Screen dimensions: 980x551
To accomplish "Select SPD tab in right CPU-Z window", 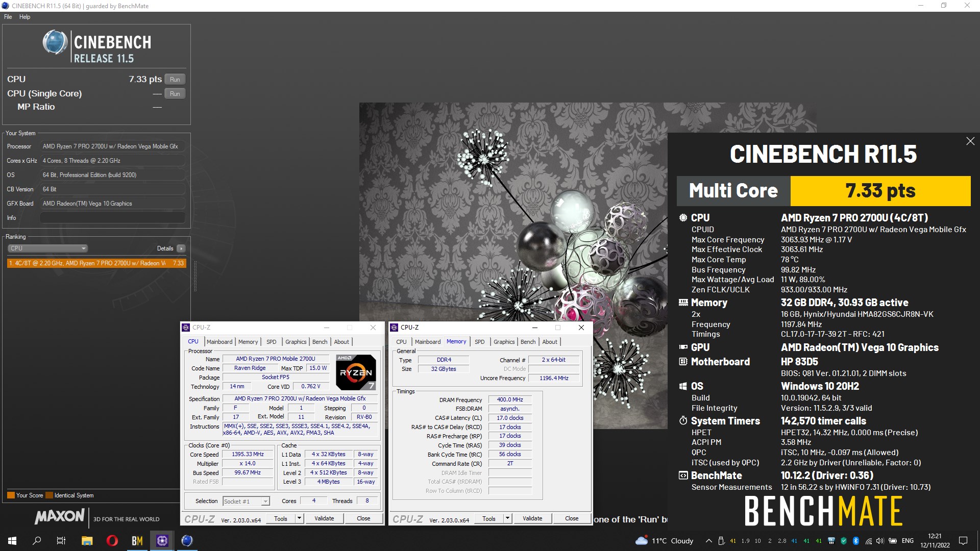I will (480, 342).
